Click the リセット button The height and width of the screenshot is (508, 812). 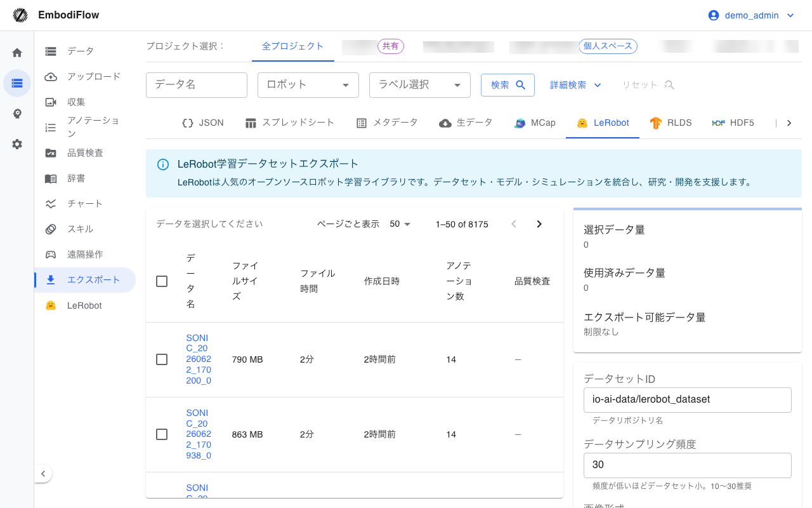[647, 85]
